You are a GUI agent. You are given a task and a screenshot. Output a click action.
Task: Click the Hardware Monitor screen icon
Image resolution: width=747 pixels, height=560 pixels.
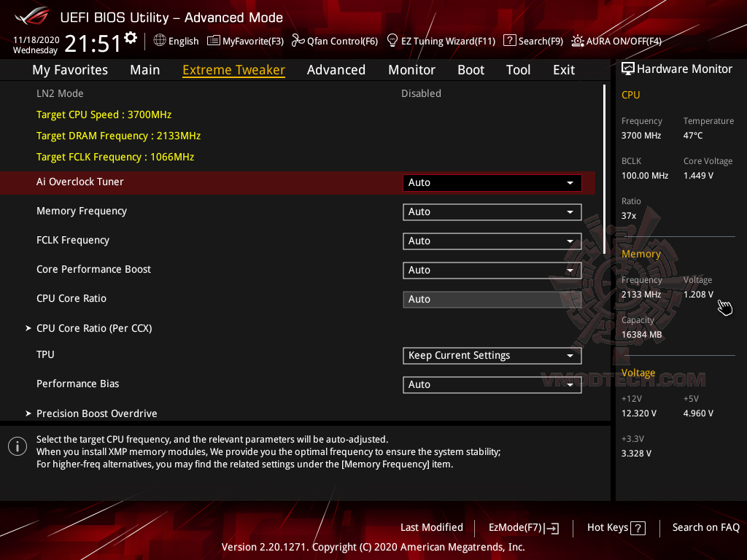[x=628, y=69]
